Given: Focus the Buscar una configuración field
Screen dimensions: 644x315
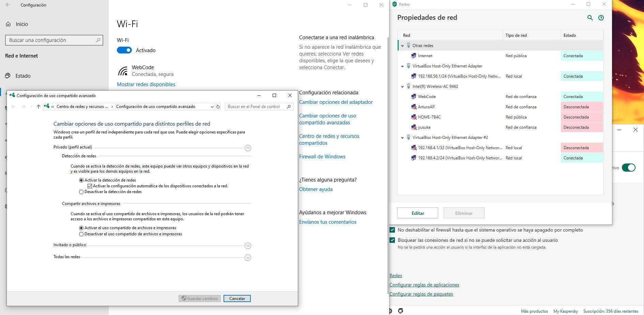Looking at the screenshot, I should click(54, 40).
